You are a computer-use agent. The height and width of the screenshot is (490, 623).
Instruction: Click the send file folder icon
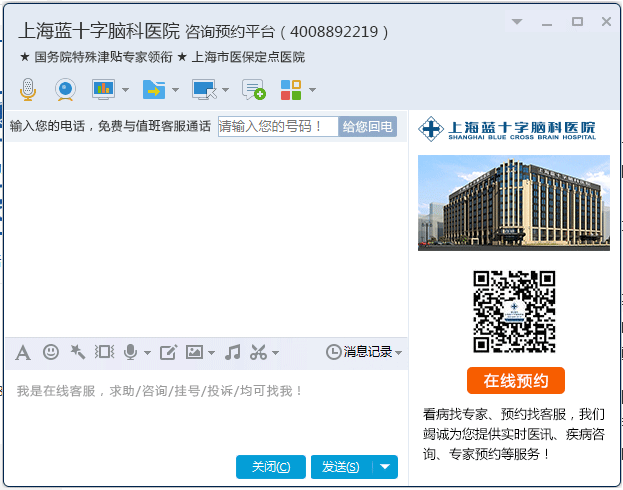pos(154,89)
